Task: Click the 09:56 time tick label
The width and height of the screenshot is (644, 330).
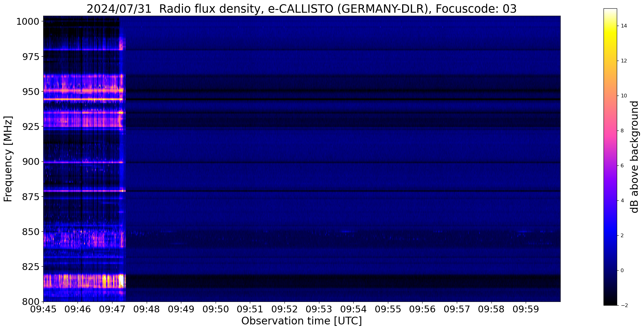Action: click(x=422, y=309)
